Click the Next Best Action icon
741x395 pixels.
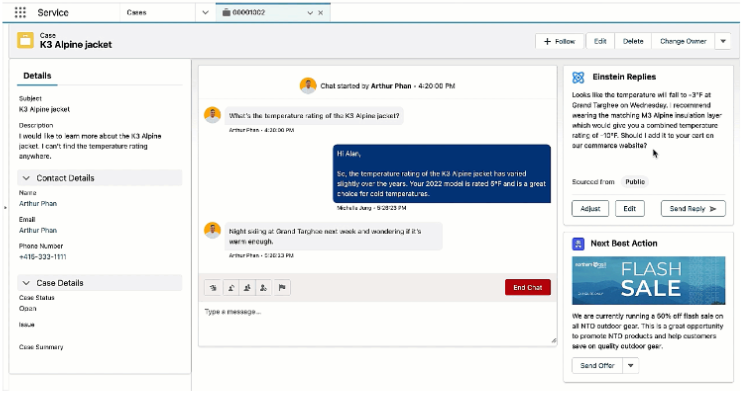pyautogui.click(x=578, y=244)
